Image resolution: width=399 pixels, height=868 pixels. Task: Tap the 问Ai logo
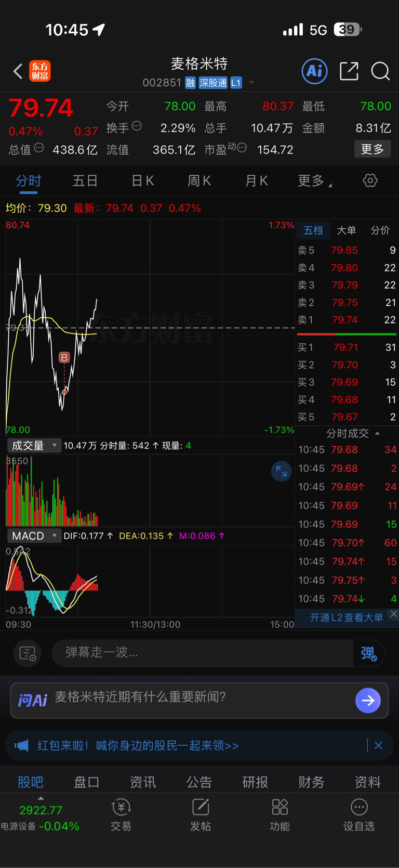(32, 700)
